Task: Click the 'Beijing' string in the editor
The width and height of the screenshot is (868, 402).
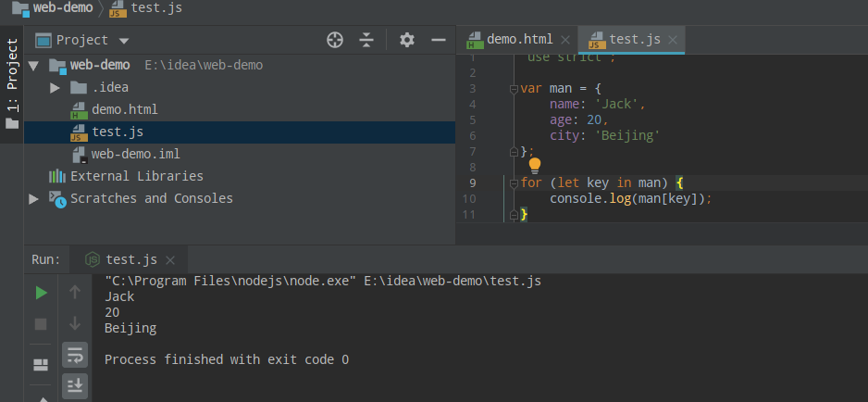Action: click(627, 136)
